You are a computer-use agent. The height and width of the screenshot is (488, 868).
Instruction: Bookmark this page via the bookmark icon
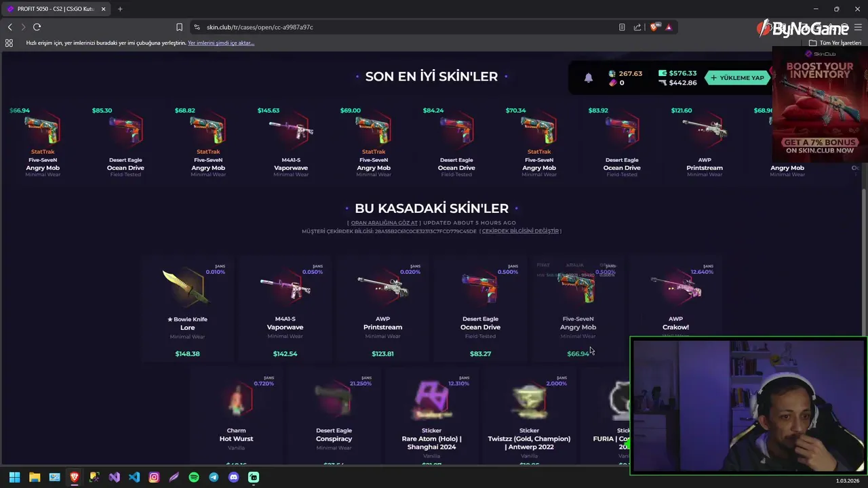tap(179, 27)
